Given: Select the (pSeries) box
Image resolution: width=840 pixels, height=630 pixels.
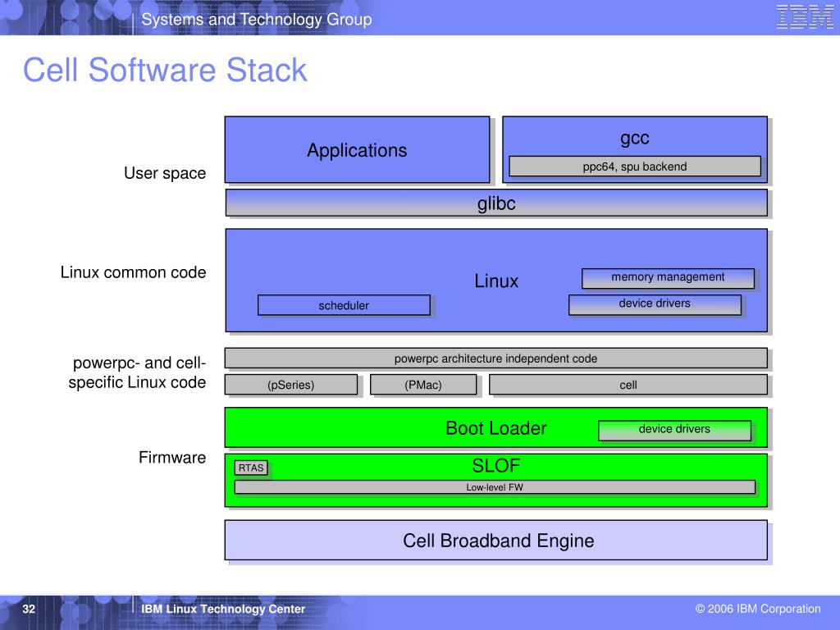Looking at the screenshot, I should tap(291, 385).
